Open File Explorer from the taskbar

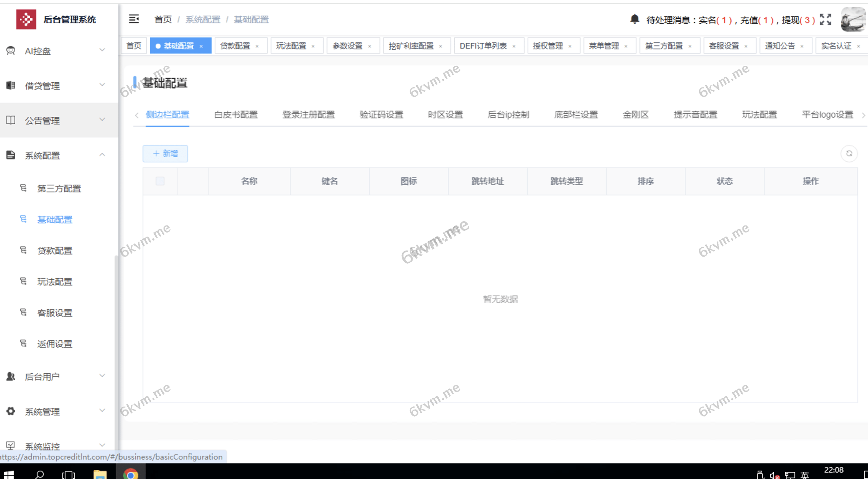pyautogui.click(x=100, y=474)
